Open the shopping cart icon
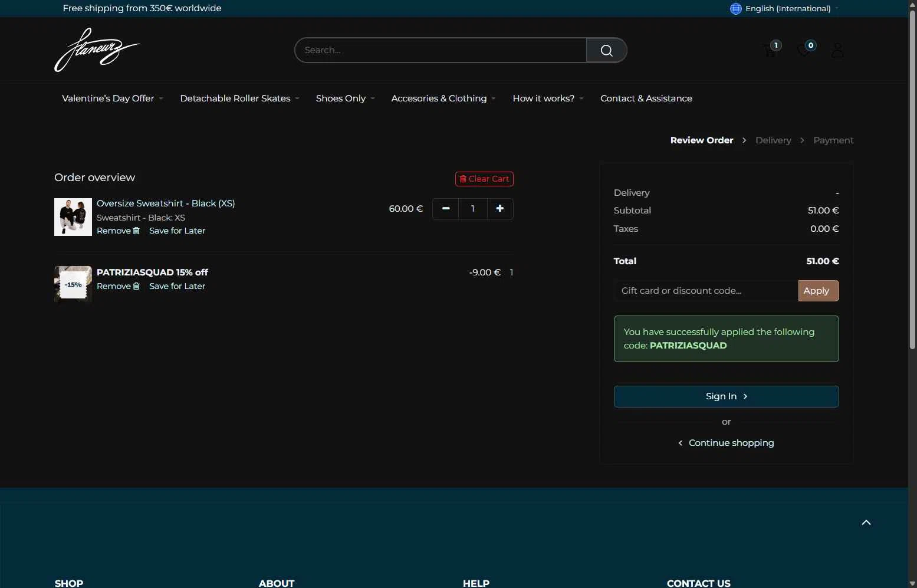 click(771, 50)
